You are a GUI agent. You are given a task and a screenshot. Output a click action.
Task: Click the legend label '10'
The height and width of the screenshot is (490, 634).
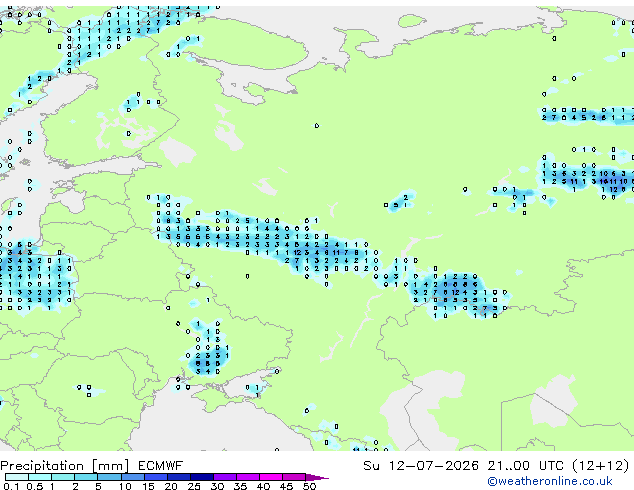tap(125, 486)
